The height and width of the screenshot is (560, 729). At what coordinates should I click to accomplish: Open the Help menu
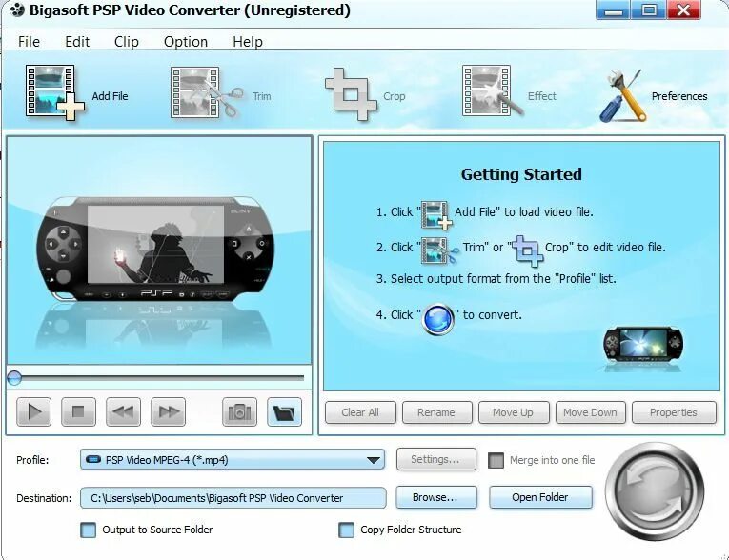(x=248, y=42)
